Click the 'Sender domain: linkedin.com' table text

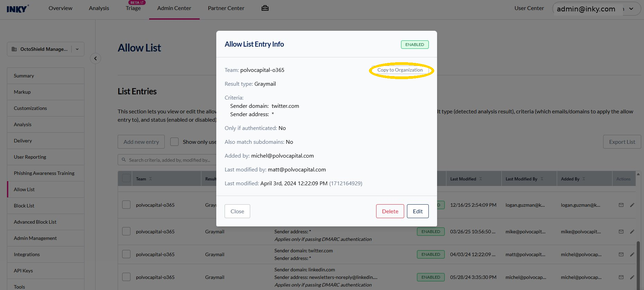305,270
